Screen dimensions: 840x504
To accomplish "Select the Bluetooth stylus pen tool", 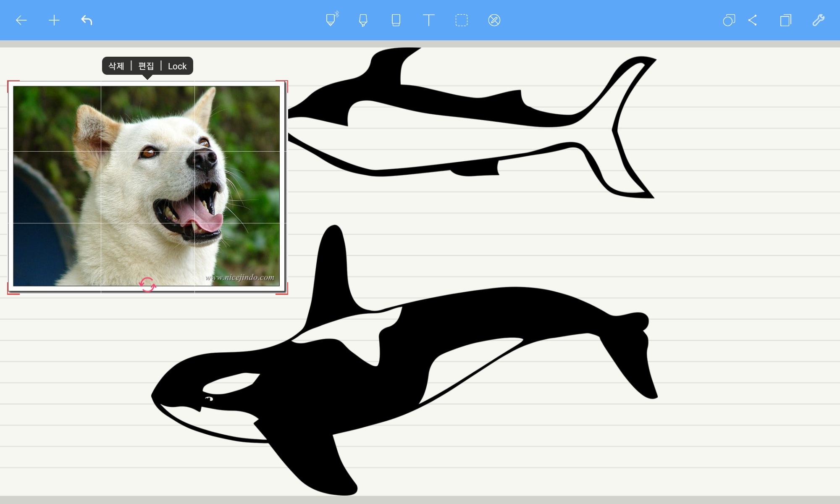I will pyautogui.click(x=331, y=20).
